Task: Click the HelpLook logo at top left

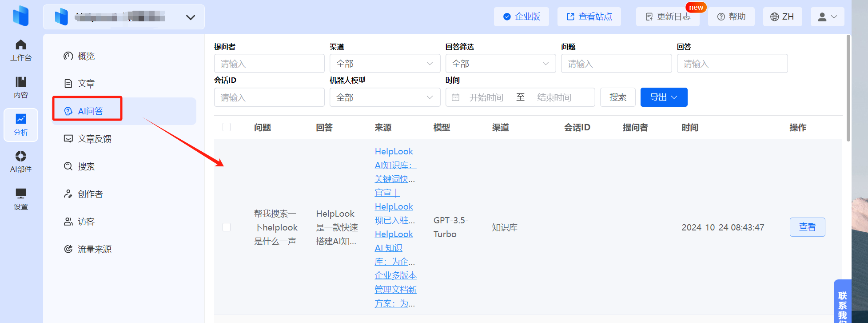Action: point(21,16)
